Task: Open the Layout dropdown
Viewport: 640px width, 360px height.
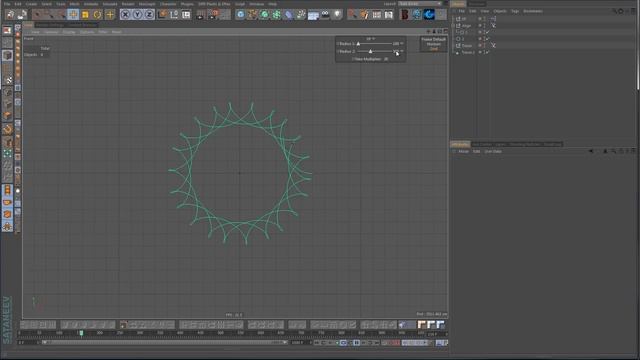Action: 420,4
